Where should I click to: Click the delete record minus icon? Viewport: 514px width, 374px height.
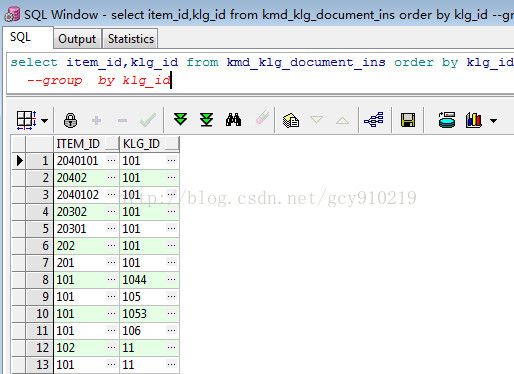pyautogui.click(x=122, y=120)
